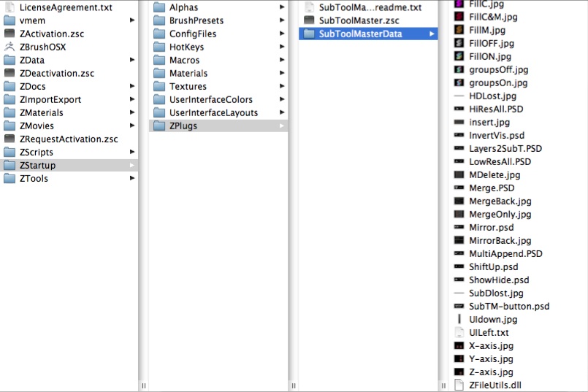The width and height of the screenshot is (588, 392).
Task: Click the FillON.jpg thumbnail icon
Action: click(x=459, y=56)
